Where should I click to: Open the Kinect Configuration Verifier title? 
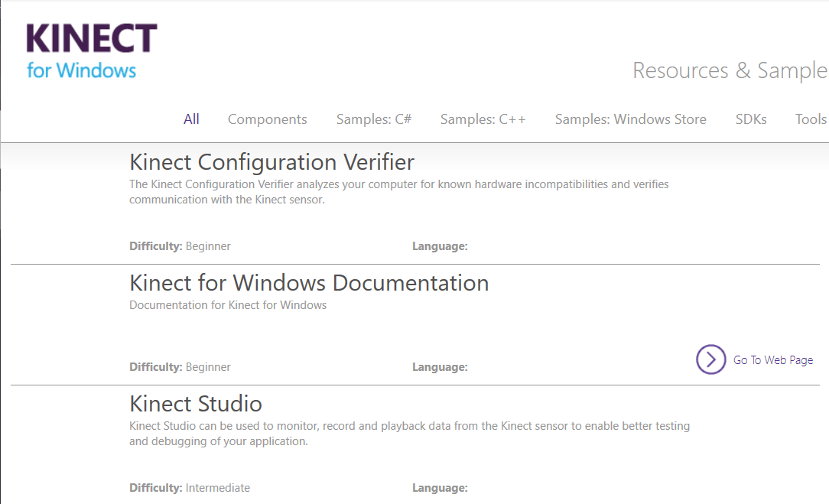pyautogui.click(x=271, y=162)
